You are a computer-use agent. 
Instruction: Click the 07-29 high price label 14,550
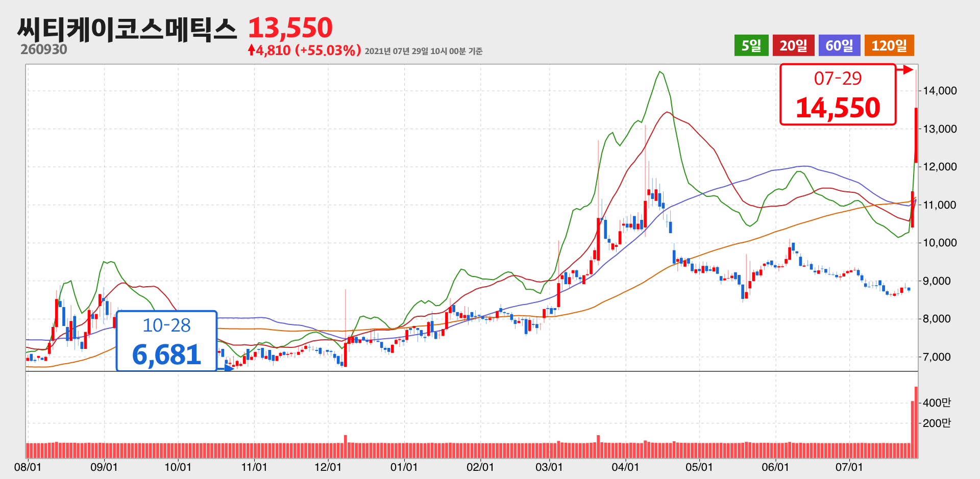pos(838,94)
